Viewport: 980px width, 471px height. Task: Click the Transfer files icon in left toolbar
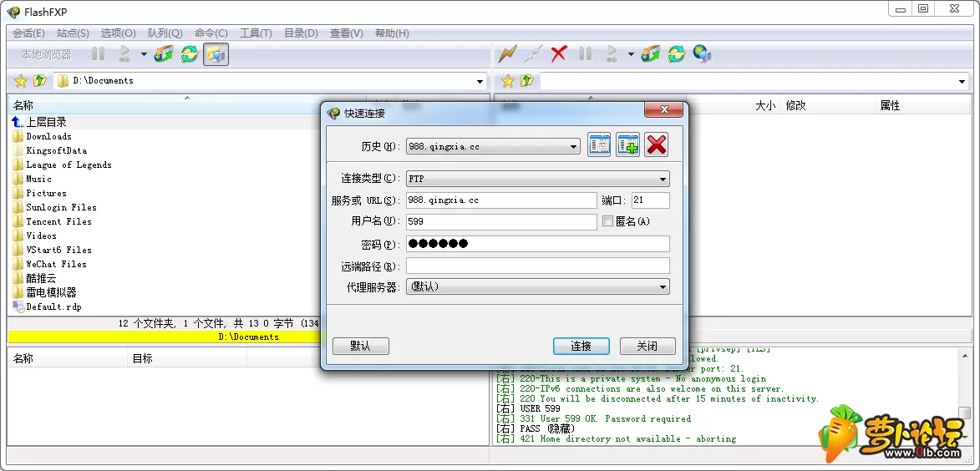(x=164, y=54)
